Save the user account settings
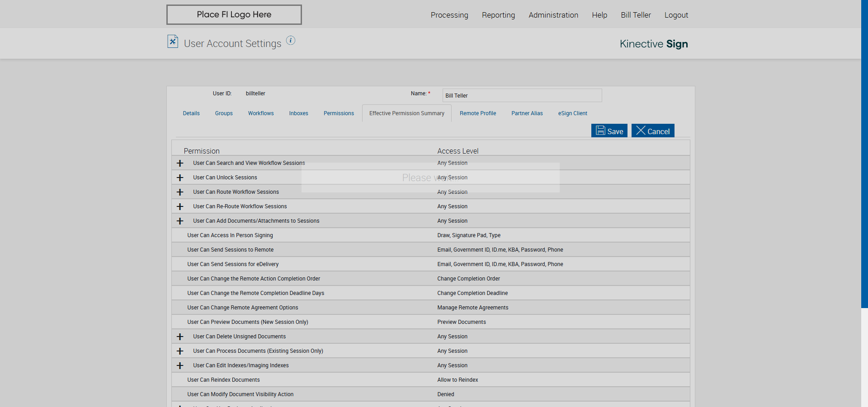Image resolution: width=868 pixels, height=407 pixels. pos(609,131)
